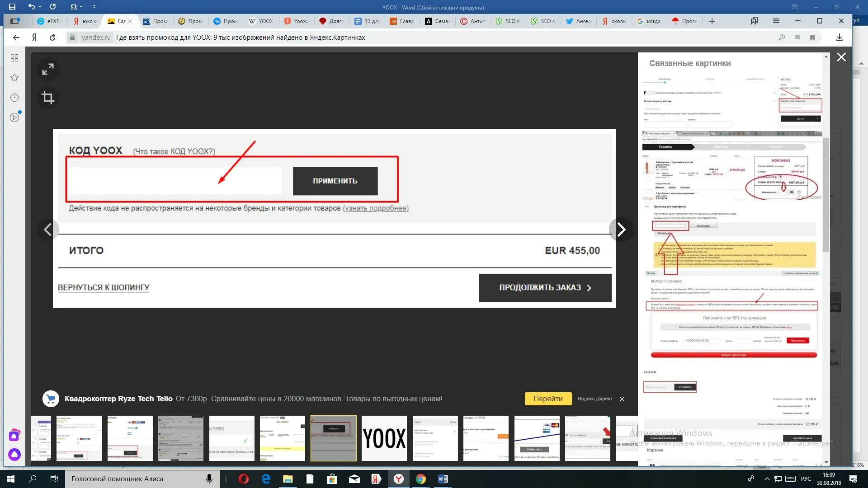Open a new browser tab
This screenshot has width=868, height=488.
click(712, 21)
